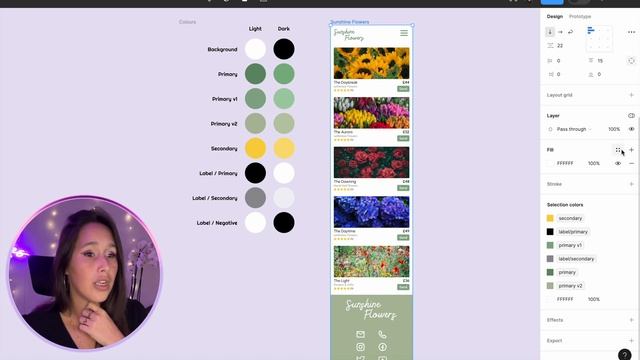This screenshot has width=640, height=360.
Task: Click the Instagram icon in footer
Action: [360, 347]
